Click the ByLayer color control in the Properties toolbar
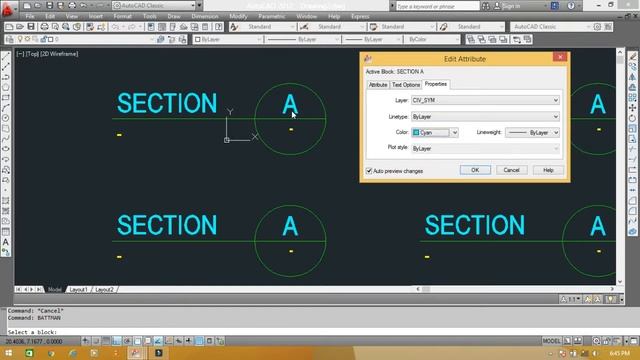640x360 pixels. click(228, 39)
